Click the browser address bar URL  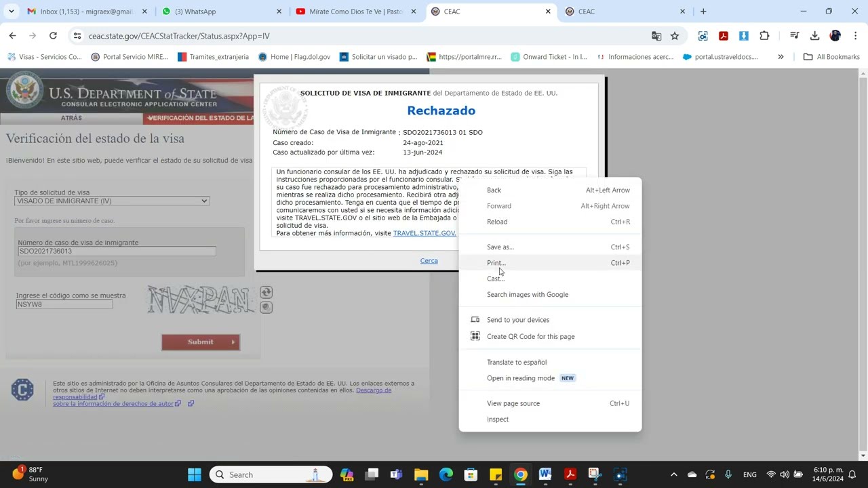pos(179,36)
